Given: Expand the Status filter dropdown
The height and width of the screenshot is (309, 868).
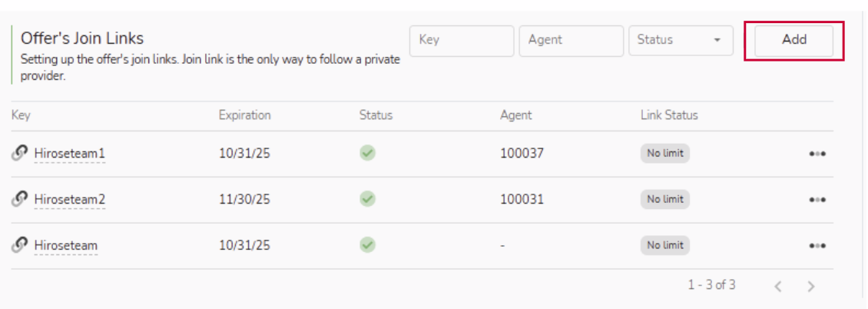Looking at the screenshot, I should 681,40.
